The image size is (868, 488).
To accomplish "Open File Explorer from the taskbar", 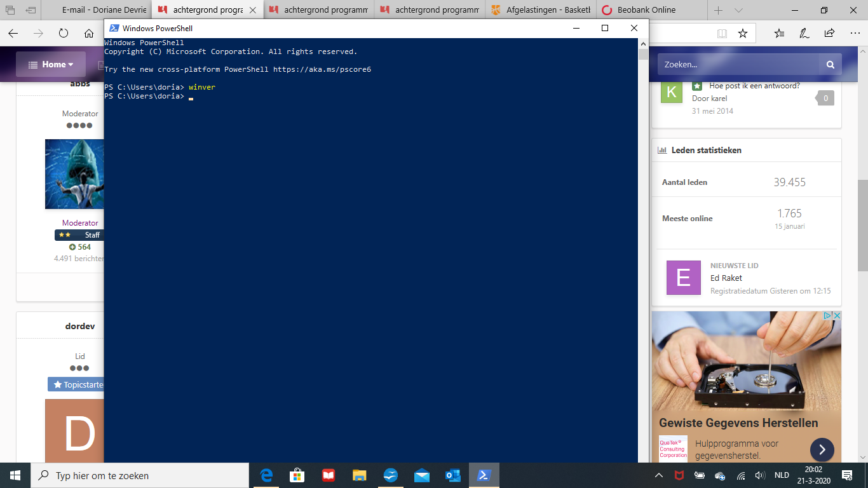I will click(360, 475).
